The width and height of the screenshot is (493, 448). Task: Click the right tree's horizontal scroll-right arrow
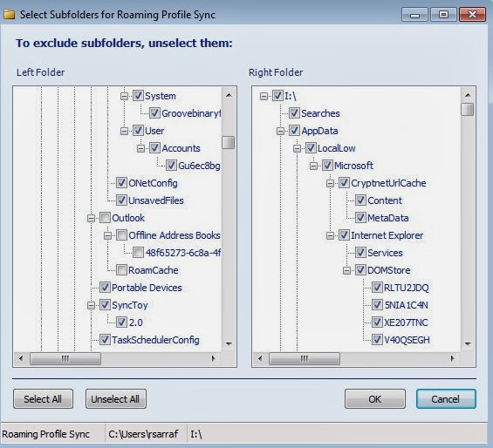[453, 358]
